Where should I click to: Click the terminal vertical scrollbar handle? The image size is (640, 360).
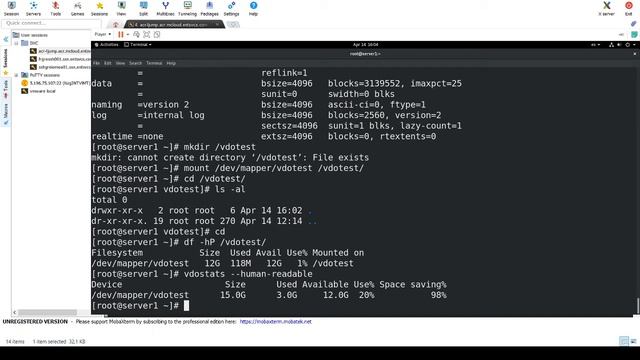click(637, 305)
